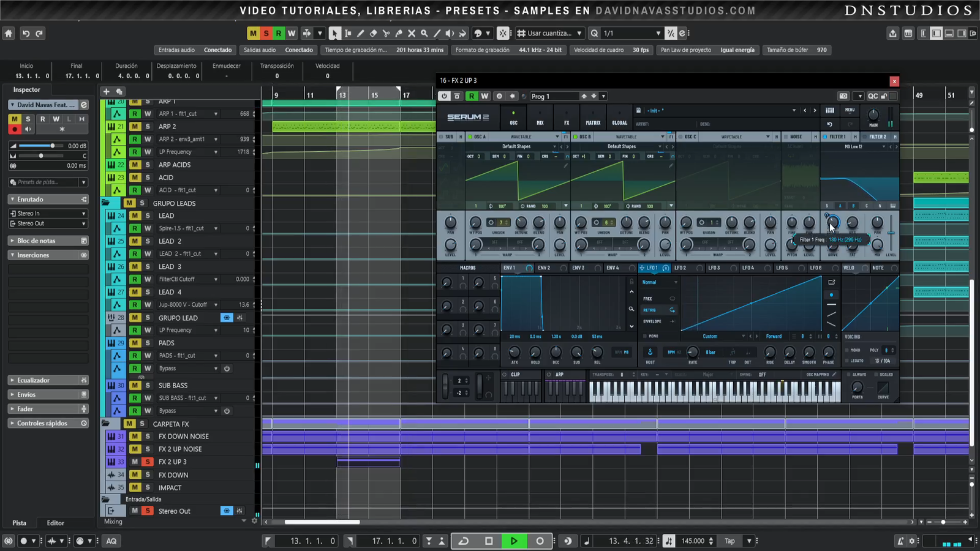Toggle the SUB oscillator on
Image resolution: width=980 pixels, height=551 pixels.
pyautogui.click(x=441, y=137)
